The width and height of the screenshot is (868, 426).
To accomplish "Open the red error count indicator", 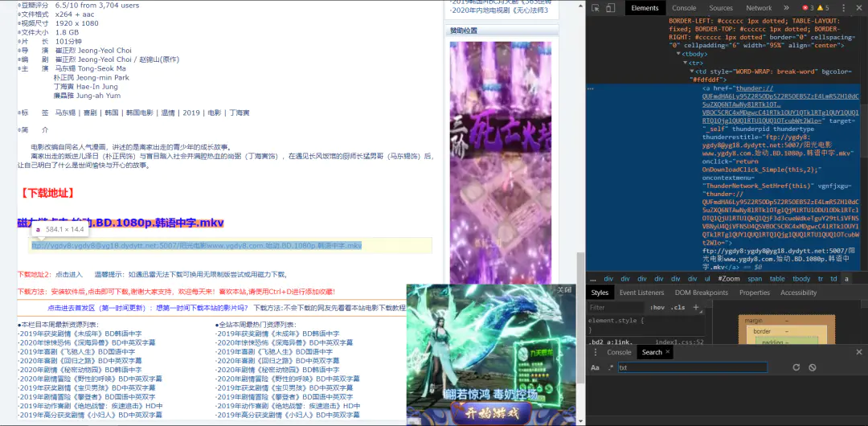I will click(809, 8).
